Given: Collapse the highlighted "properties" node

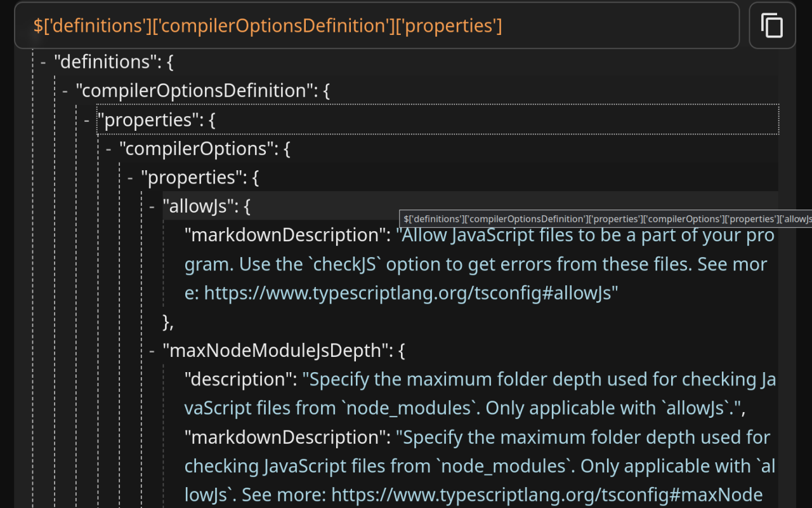Looking at the screenshot, I should click(86, 119).
